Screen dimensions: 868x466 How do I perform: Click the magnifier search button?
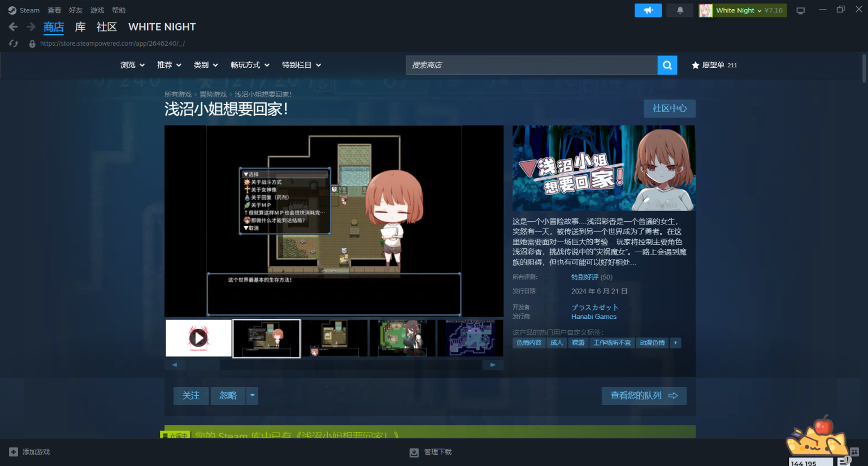click(667, 65)
